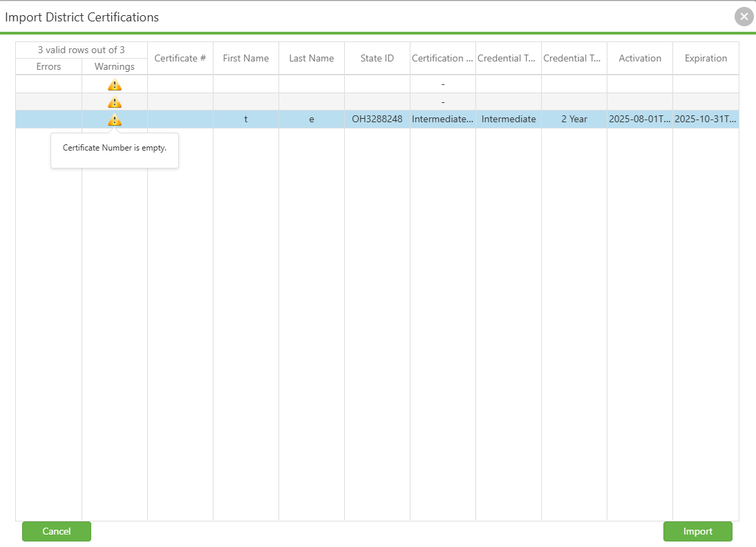Click the Intermediate credential type cell

pyautogui.click(x=509, y=119)
